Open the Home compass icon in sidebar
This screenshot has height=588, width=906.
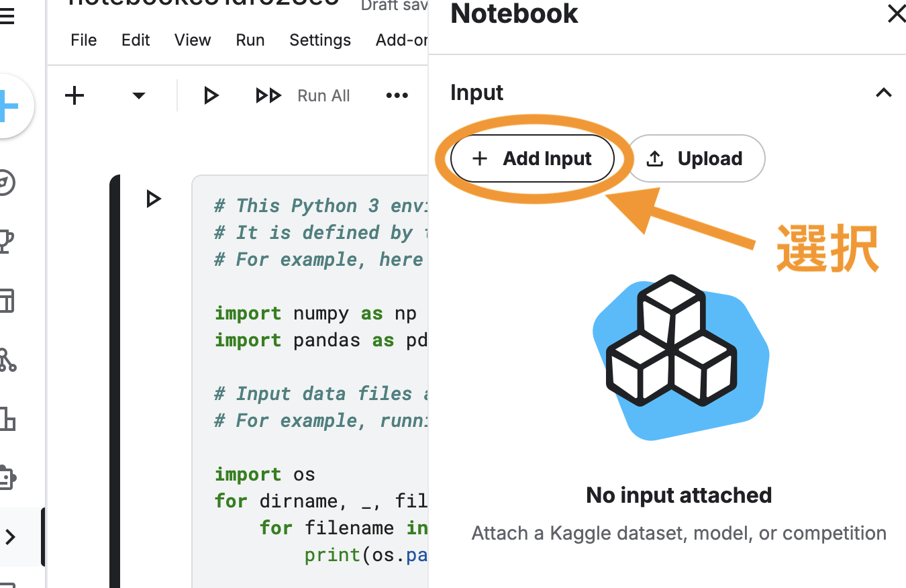7,183
